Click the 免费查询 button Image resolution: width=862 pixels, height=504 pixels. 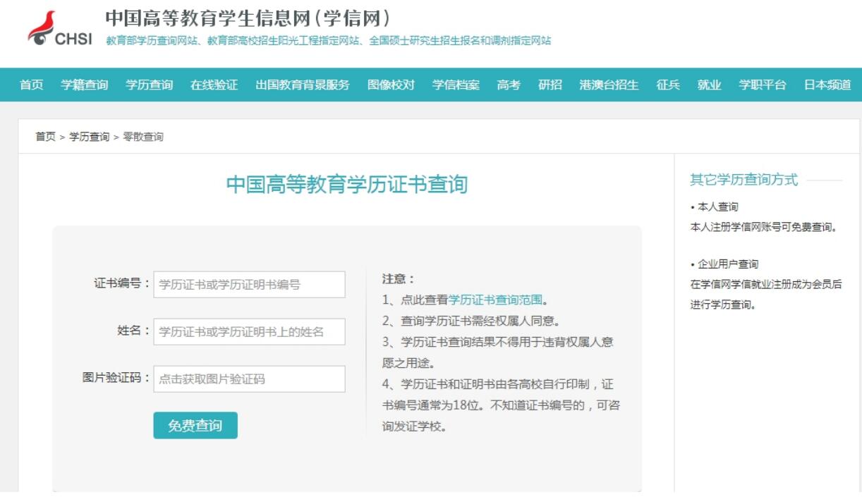click(195, 425)
